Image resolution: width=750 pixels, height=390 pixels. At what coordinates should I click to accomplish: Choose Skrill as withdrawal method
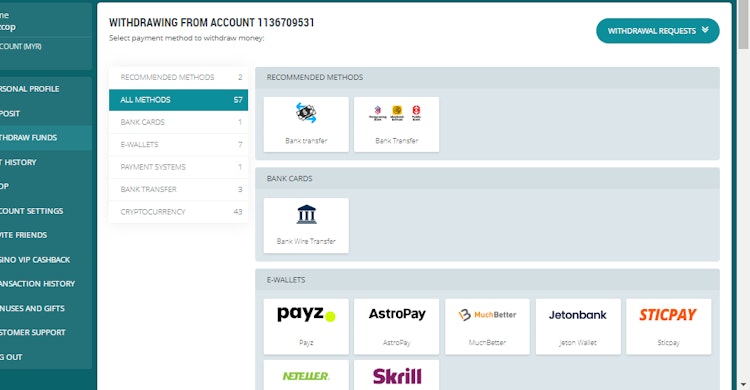397,375
